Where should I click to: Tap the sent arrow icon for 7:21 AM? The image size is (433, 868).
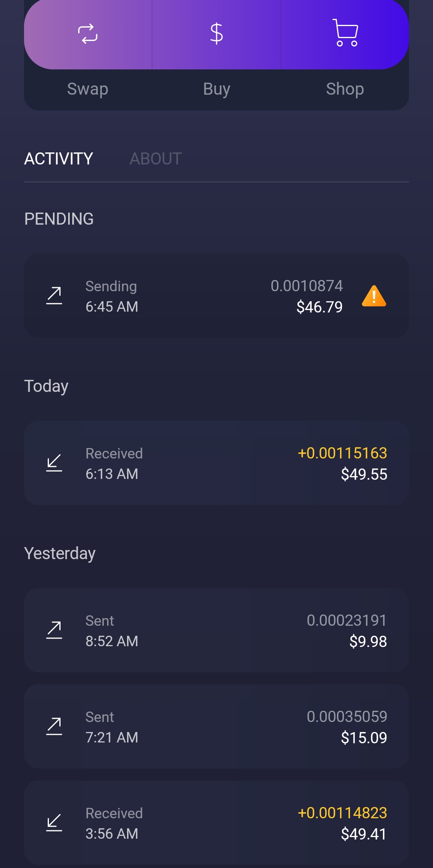[x=54, y=727]
